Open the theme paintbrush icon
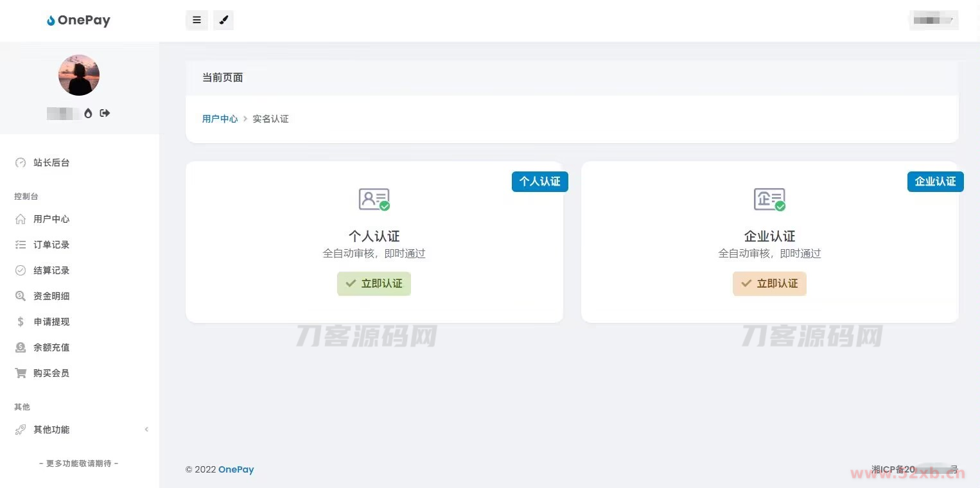 pyautogui.click(x=223, y=20)
